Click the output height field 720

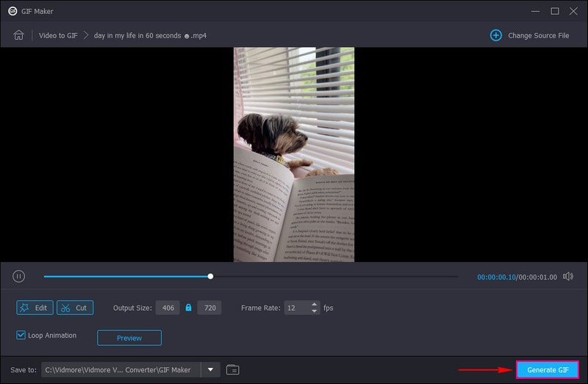209,308
